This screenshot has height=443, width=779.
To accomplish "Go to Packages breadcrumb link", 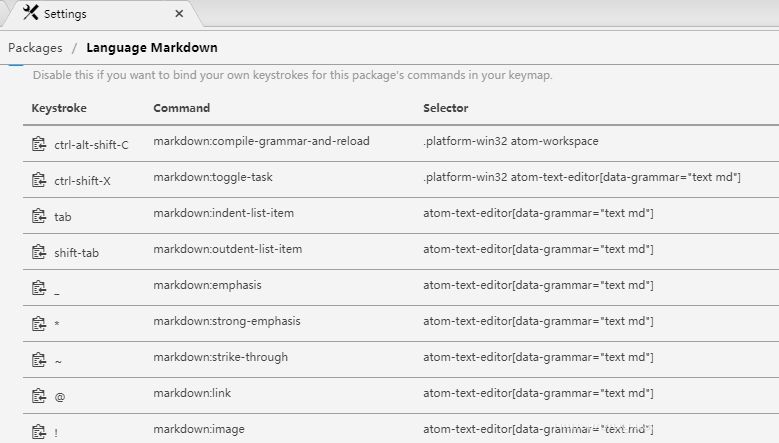I will 35,47.
